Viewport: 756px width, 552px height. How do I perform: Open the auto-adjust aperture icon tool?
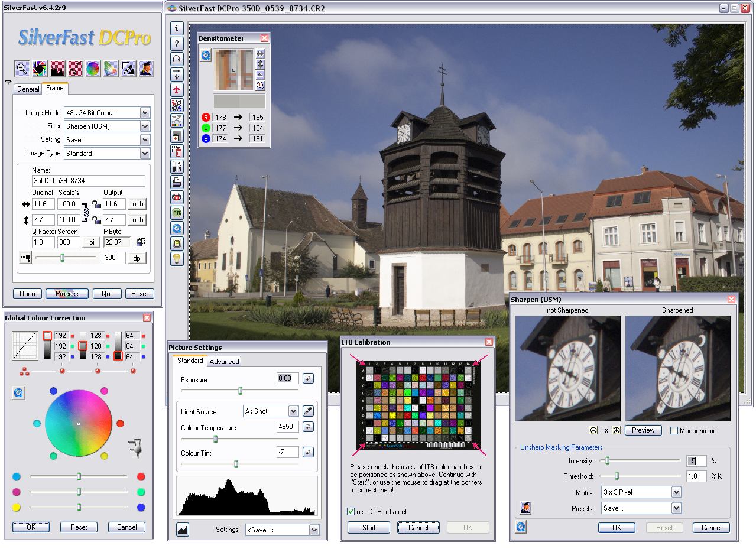[40, 69]
